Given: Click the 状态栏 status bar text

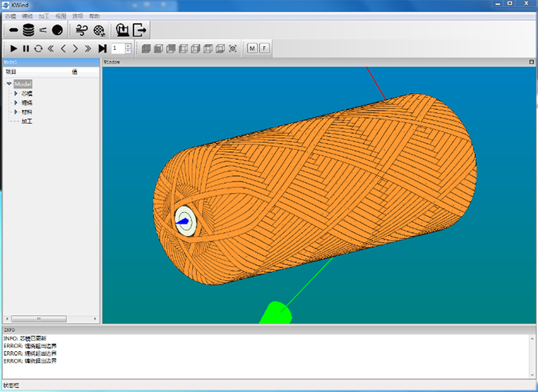Looking at the screenshot, I should coord(12,386).
